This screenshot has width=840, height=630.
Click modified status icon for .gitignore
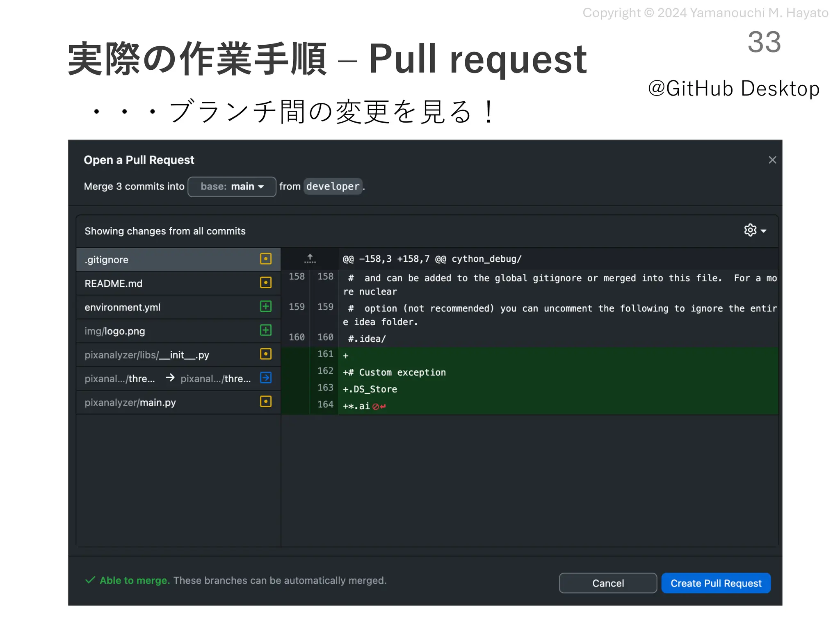click(x=266, y=259)
